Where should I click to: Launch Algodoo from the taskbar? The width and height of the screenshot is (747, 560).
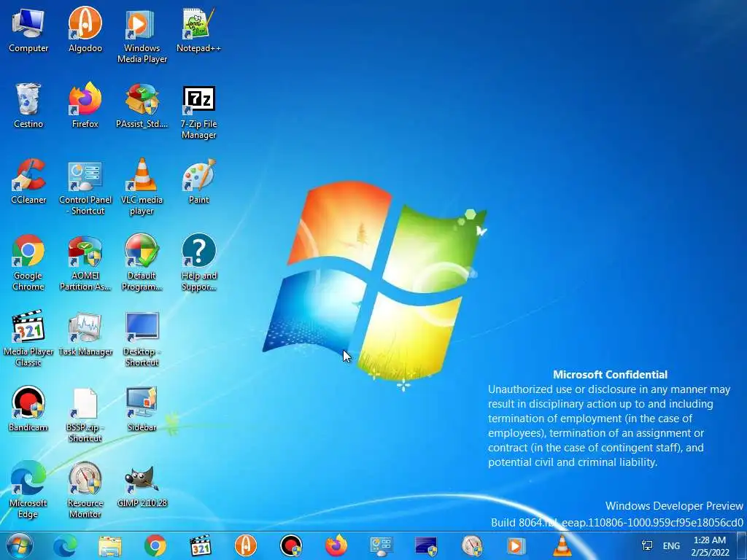[245, 545]
